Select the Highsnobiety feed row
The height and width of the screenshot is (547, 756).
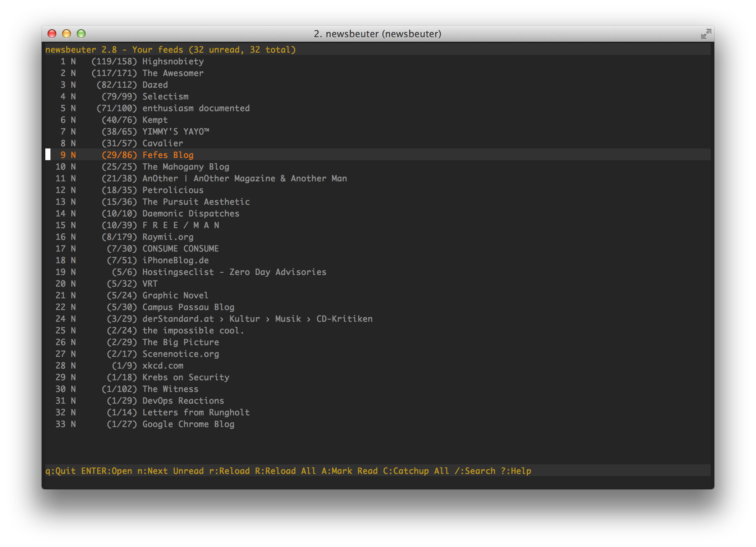coord(173,61)
